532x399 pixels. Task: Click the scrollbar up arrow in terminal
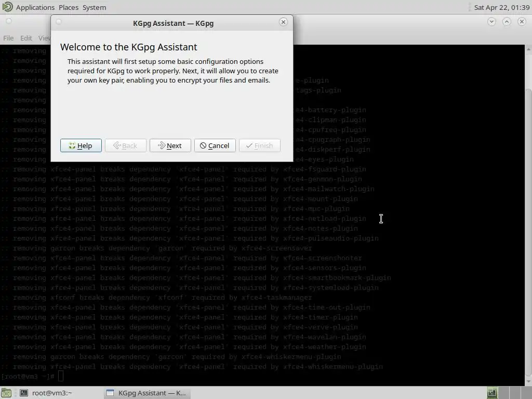(528, 49)
